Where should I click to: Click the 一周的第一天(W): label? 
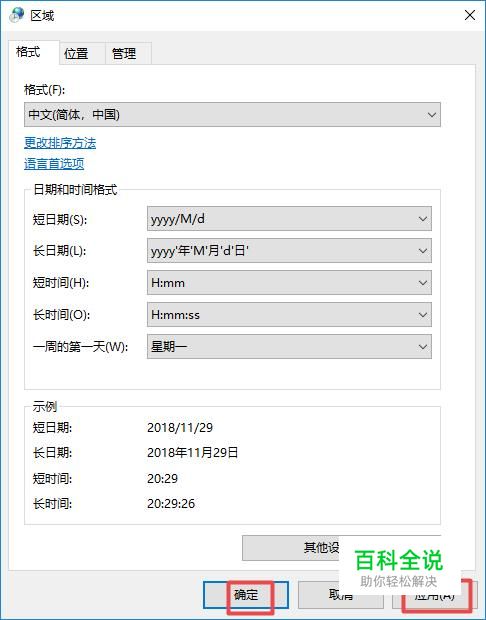coord(80,347)
